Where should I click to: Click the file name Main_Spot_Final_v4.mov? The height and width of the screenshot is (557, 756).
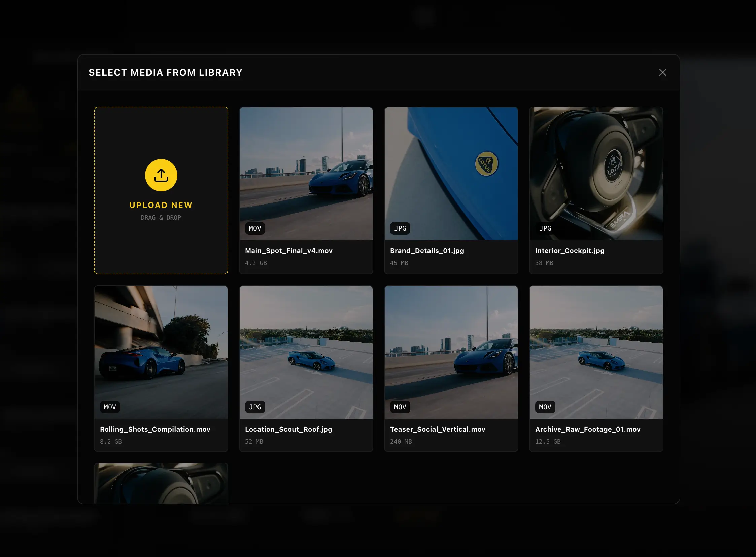pos(289,251)
